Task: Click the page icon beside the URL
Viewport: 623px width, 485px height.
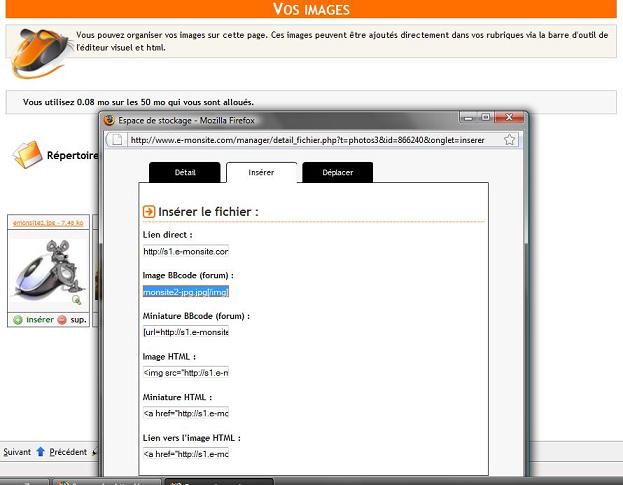Action: click(116, 140)
